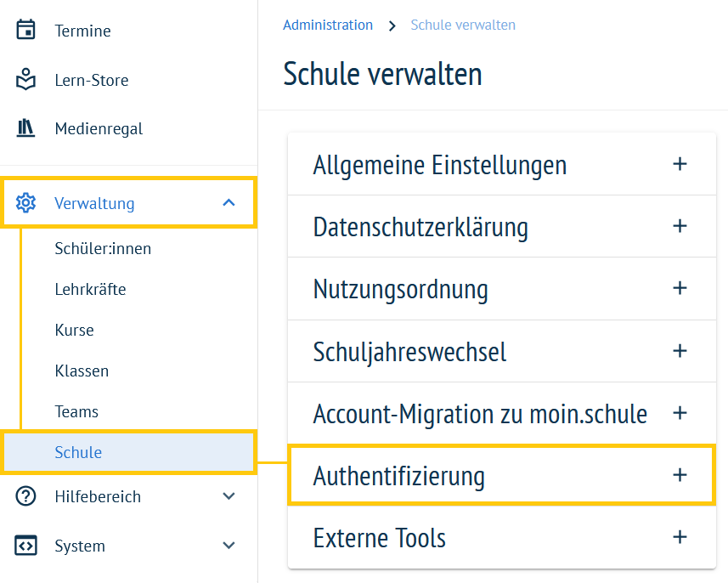The width and height of the screenshot is (728, 583).
Task: Click the Schule verwalten breadcrumb
Action: [x=463, y=25]
